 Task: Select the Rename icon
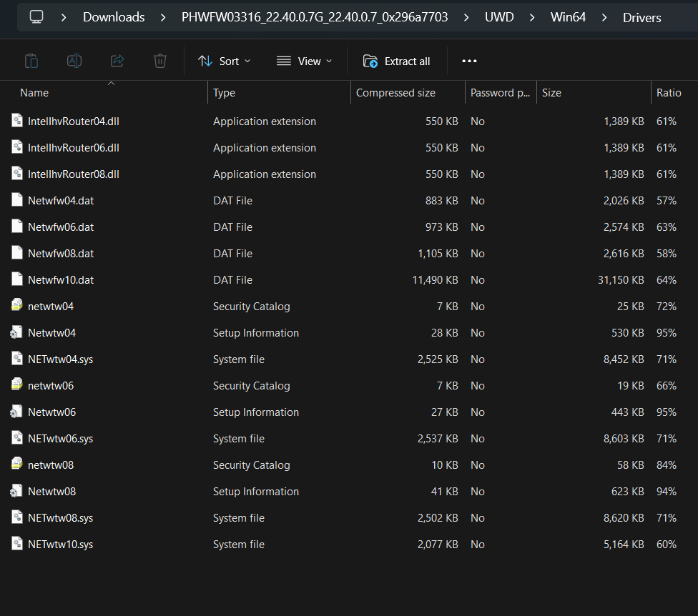pyautogui.click(x=74, y=61)
